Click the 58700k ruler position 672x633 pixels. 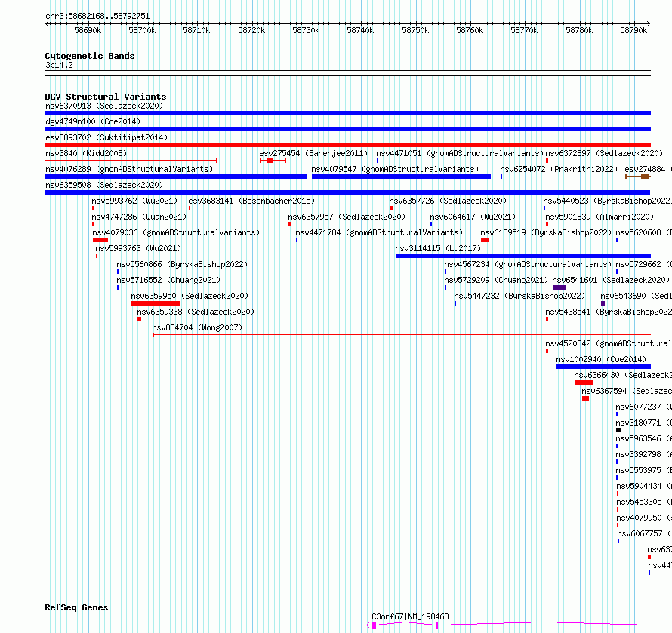[x=142, y=30]
